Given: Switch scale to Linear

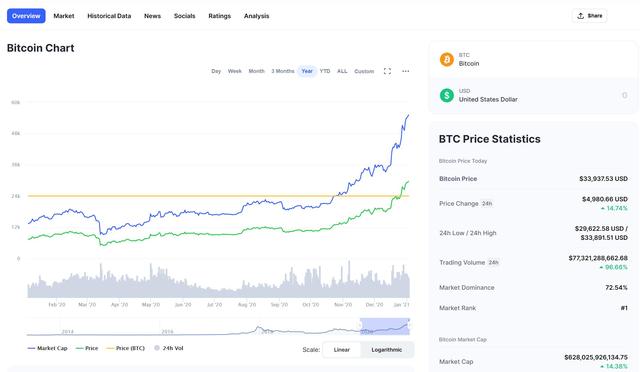Looking at the screenshot, I should click(x=342, y=350).
